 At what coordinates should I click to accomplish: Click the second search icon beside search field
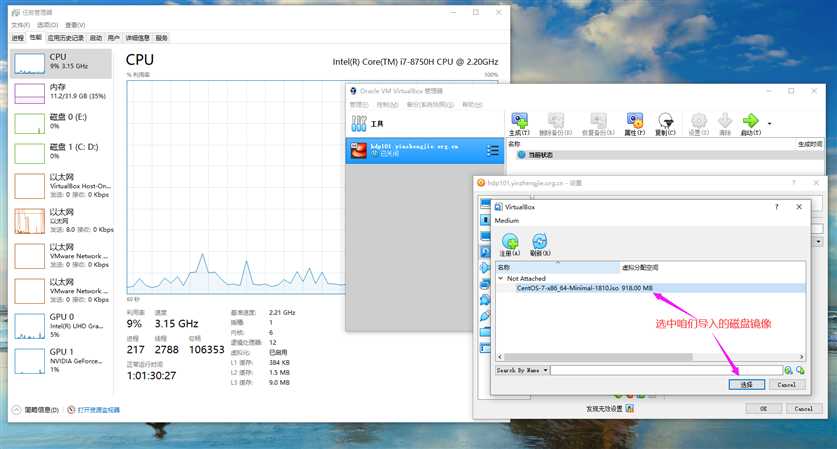pyautogui.click(x=800, y=370)
